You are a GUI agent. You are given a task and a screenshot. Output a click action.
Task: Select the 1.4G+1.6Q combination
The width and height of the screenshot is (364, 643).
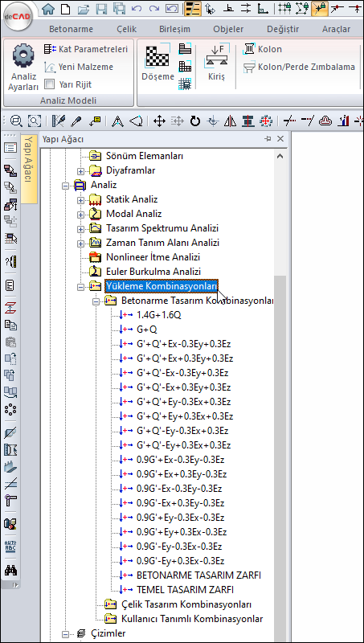pos(159,315)
